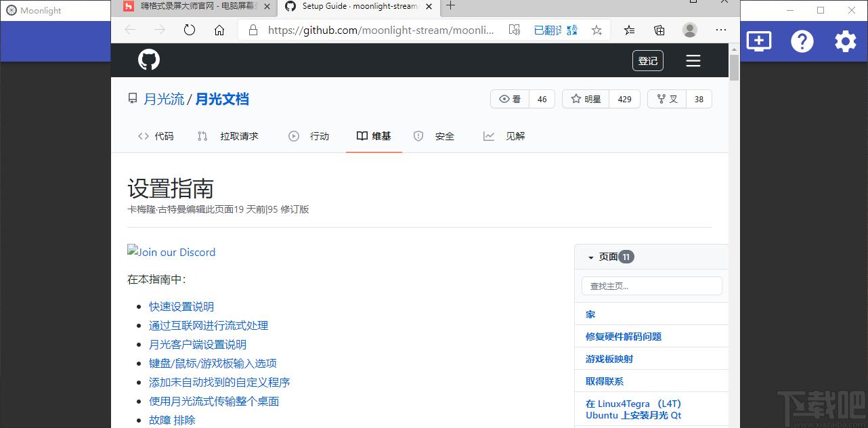The image size is (868, 428).
Task: Click the Join our Discord link
Action: coord(171,252)
